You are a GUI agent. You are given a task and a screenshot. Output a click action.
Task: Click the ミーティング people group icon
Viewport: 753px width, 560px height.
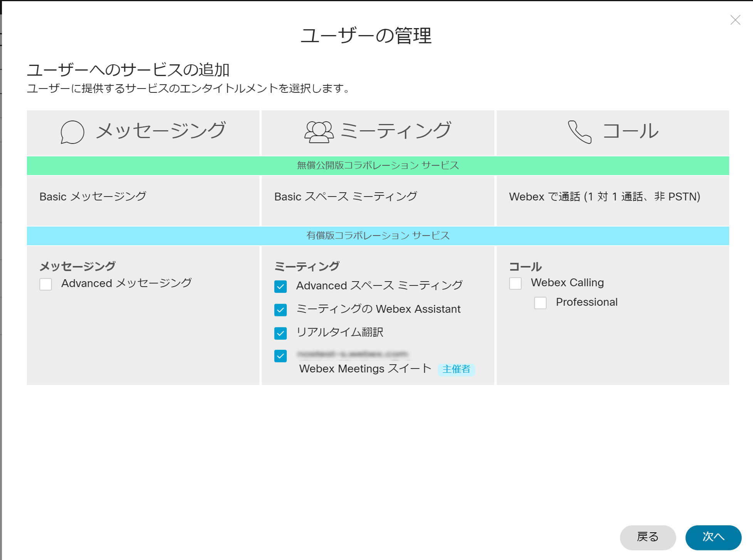click(319, 132)
